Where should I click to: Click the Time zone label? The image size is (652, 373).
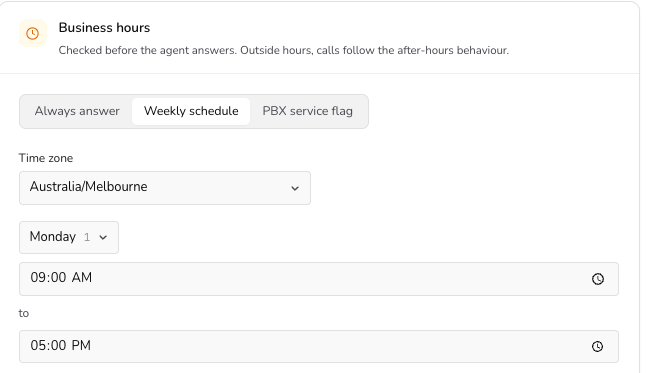46,158
